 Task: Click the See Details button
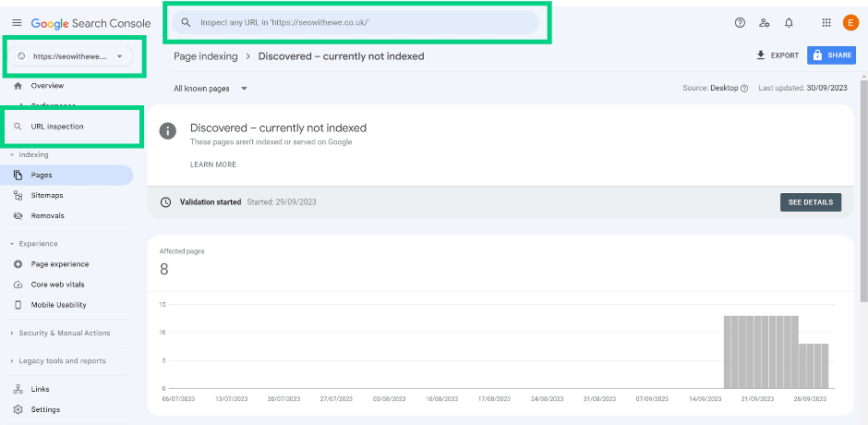click(x=811, y=202)
